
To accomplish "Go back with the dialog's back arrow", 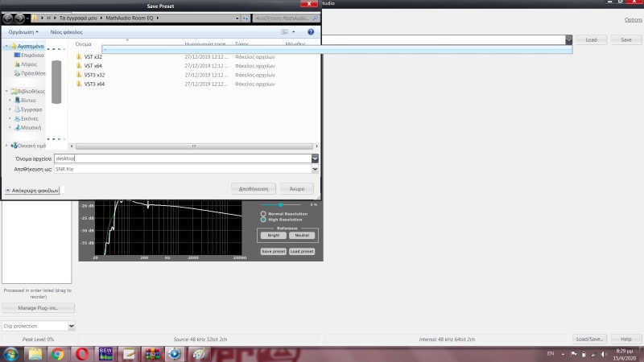I will (7, 17).
